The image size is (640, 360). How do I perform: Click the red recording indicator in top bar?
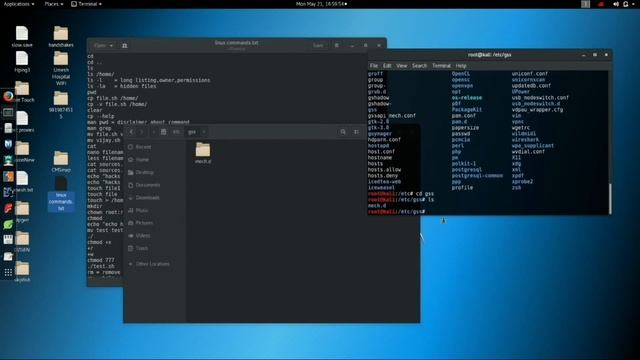(601, 4)
